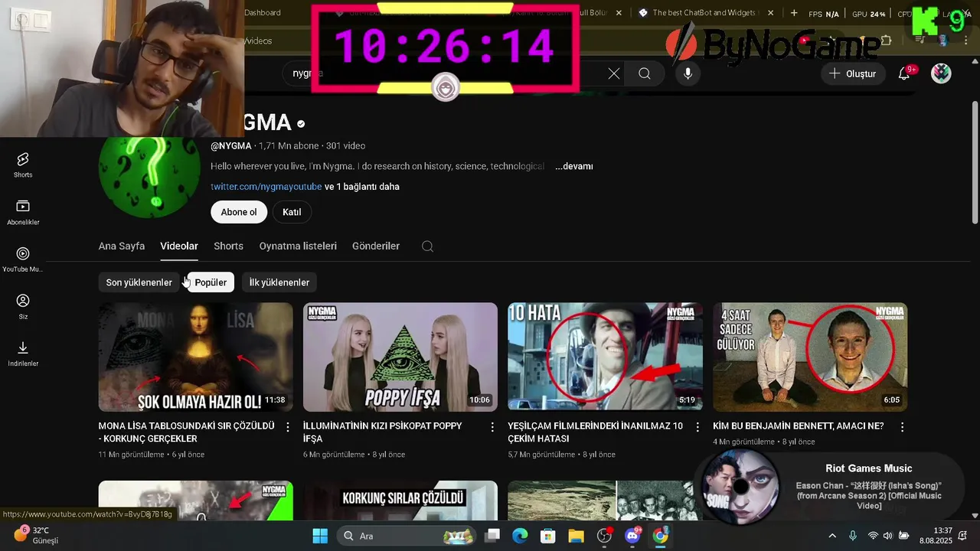Open the twitter.com/nygmayoutube link
Screen dimensions: 980x551
pyautogui.click(x=266, y=187)
